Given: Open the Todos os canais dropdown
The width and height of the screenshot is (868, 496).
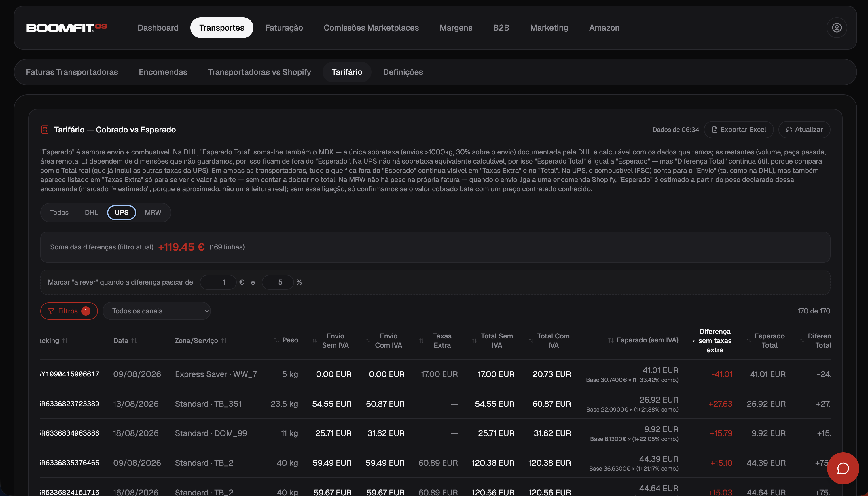Looking at the screenshot, I should click(157, 311).
